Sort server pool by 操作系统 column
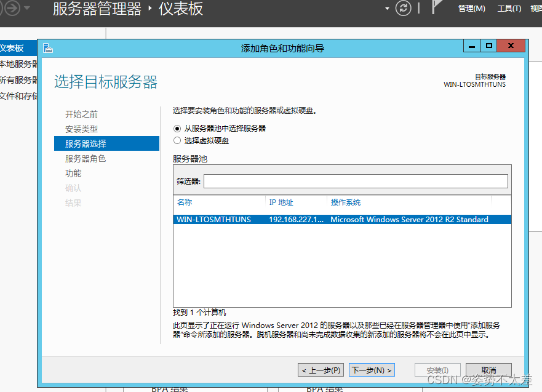 click(346, 202)
